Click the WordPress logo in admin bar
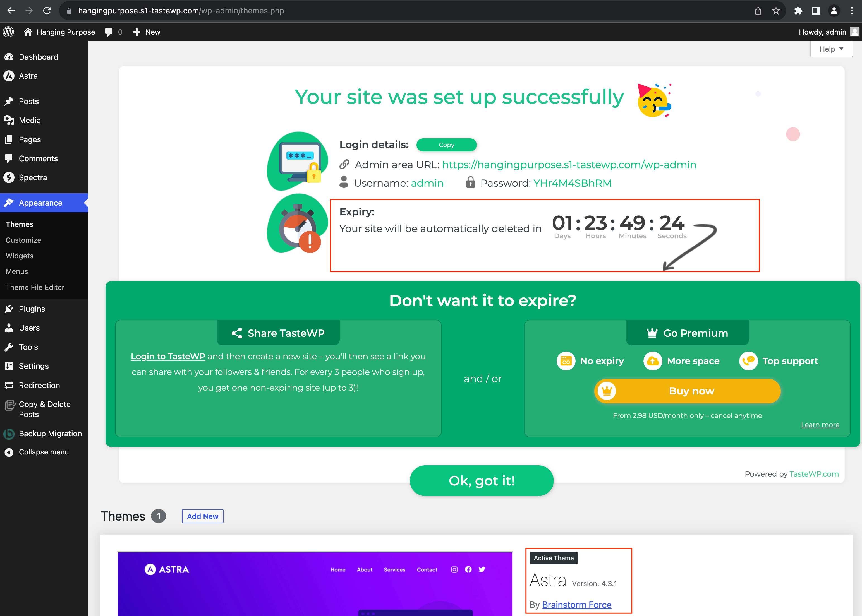The width and height of the screenshot is (862, 616). coord(8,32)
